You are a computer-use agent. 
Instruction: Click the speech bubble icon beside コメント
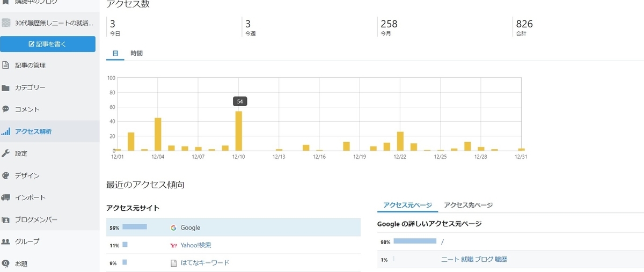tap(6, 109)
